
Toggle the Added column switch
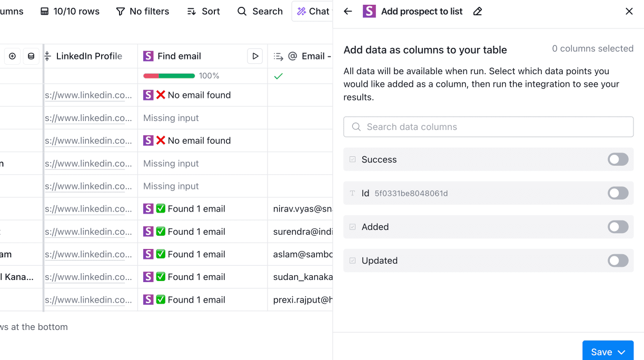tap(618, 227)
